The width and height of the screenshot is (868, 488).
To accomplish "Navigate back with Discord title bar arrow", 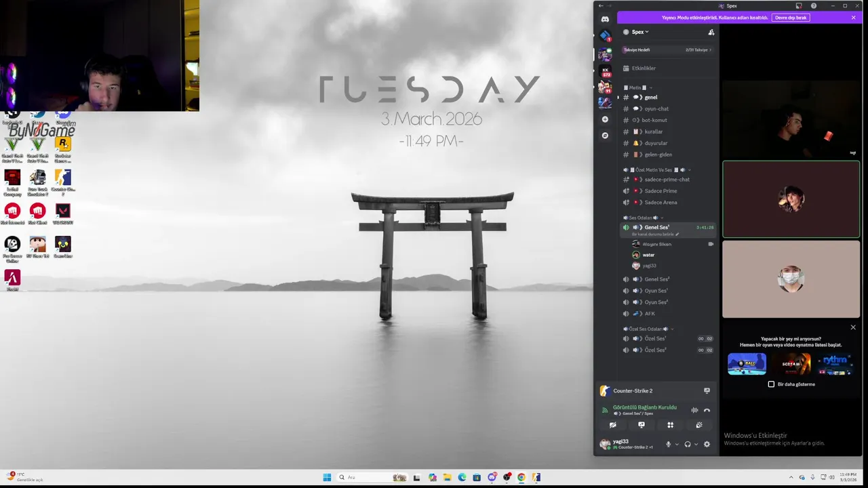I will click(x=600, y=6).
